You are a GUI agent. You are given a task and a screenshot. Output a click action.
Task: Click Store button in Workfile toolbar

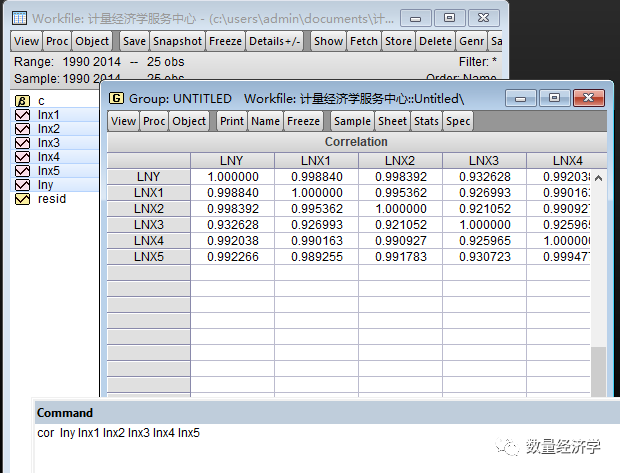coord(399,41)
